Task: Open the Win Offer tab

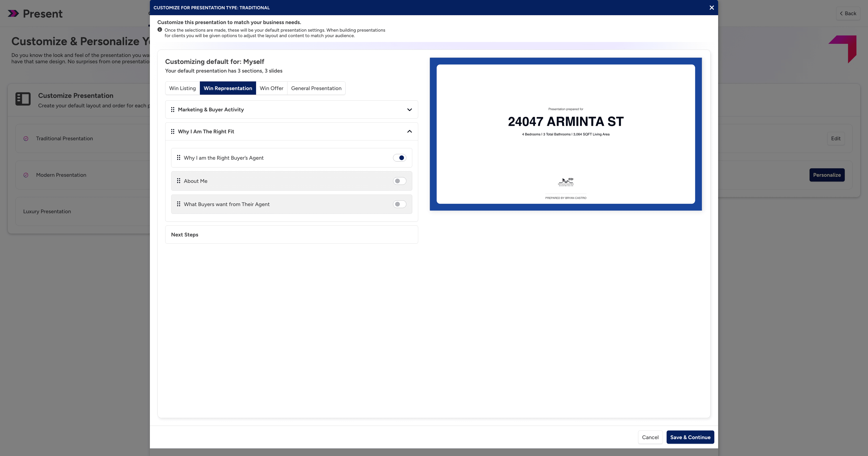Action: (x=271, y=88)
